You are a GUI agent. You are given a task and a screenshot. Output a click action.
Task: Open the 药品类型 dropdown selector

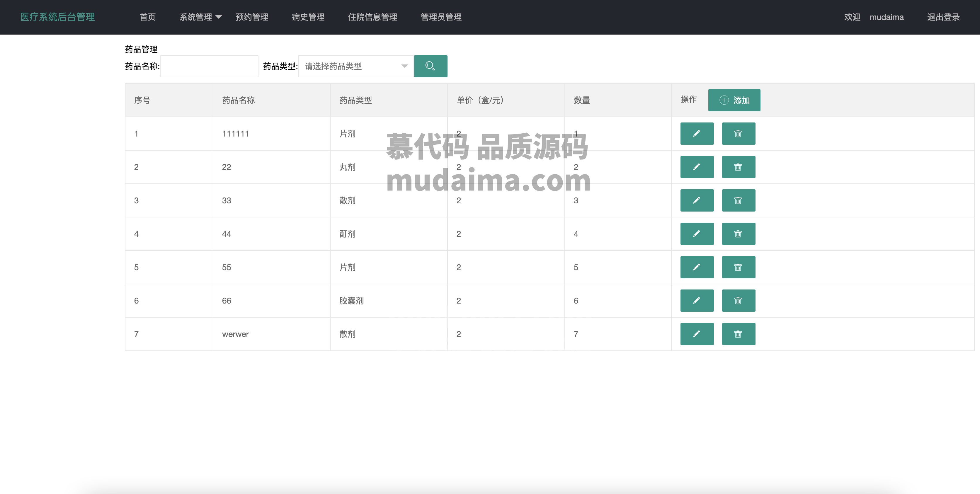[356, 66]
